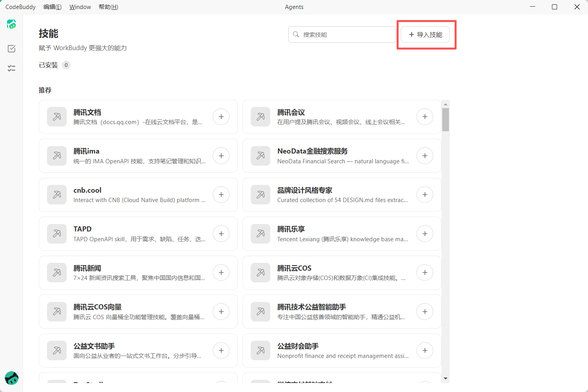Add the 腾讯会议 skill with plus button
The image size is (588, 392).
[425, 117]
